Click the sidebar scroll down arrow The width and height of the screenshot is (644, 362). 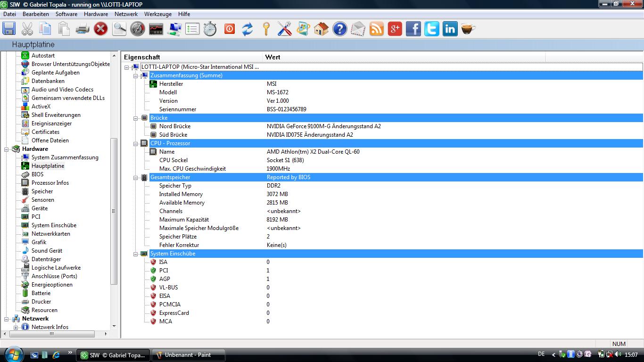(114, 326)
